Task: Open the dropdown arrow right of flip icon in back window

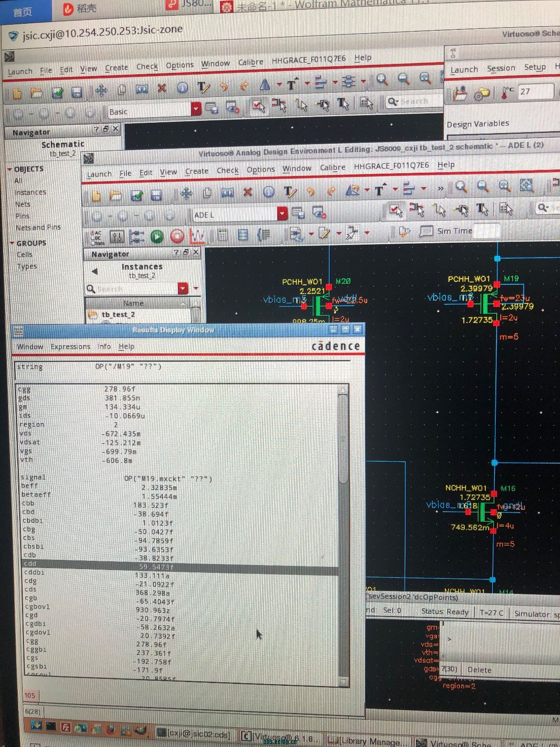Action: pos(279,85)
